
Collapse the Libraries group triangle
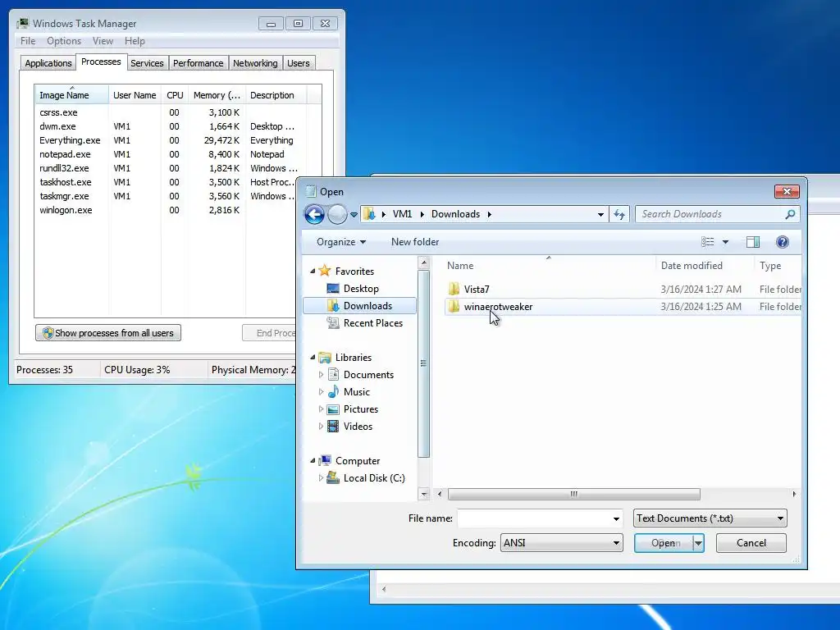click(313, 358)
